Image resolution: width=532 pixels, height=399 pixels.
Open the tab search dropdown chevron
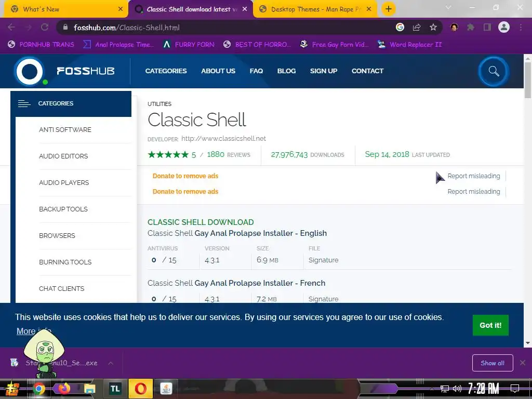[448, 7]
